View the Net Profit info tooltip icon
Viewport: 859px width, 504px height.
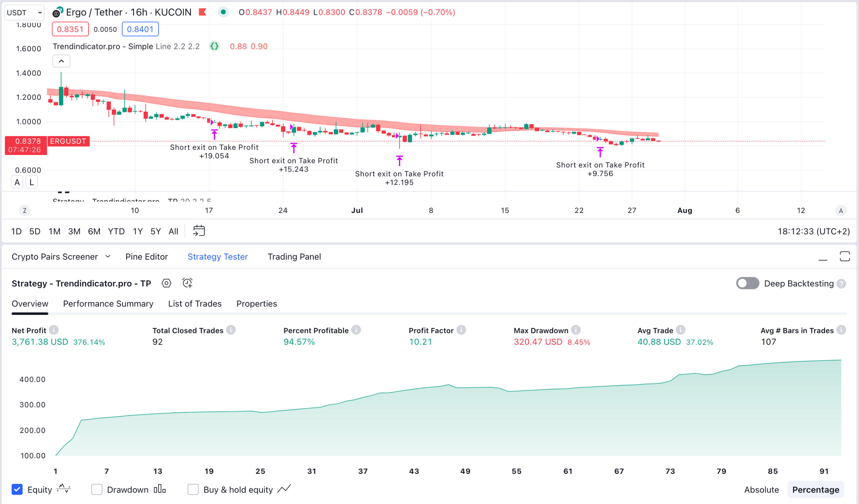click(x=53, y=330)
